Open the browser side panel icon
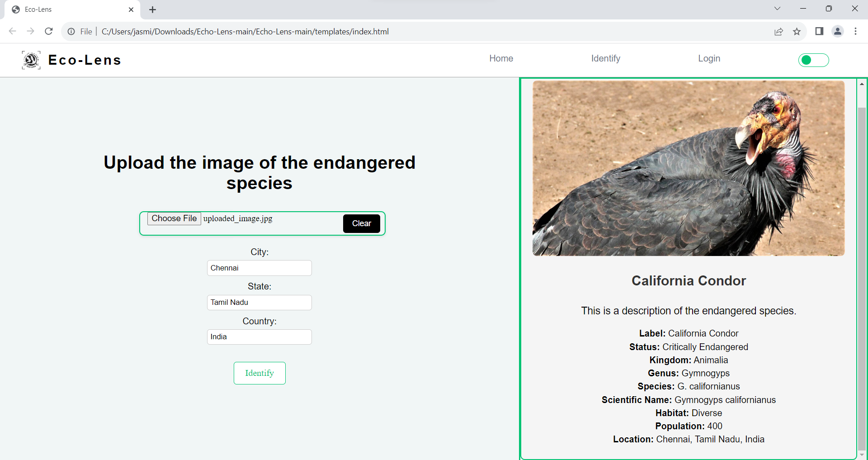The image size is (868, 460). (819, 31)
